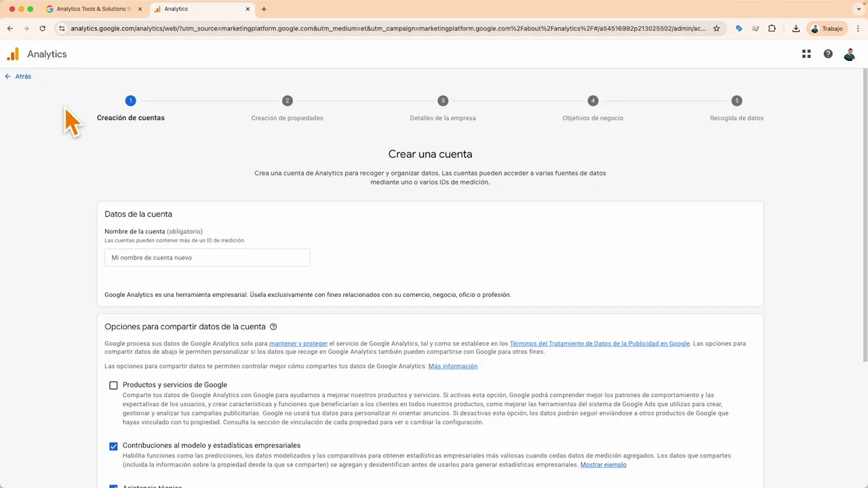
Task: Open the Más información link
Action: [x=452, y=366]
